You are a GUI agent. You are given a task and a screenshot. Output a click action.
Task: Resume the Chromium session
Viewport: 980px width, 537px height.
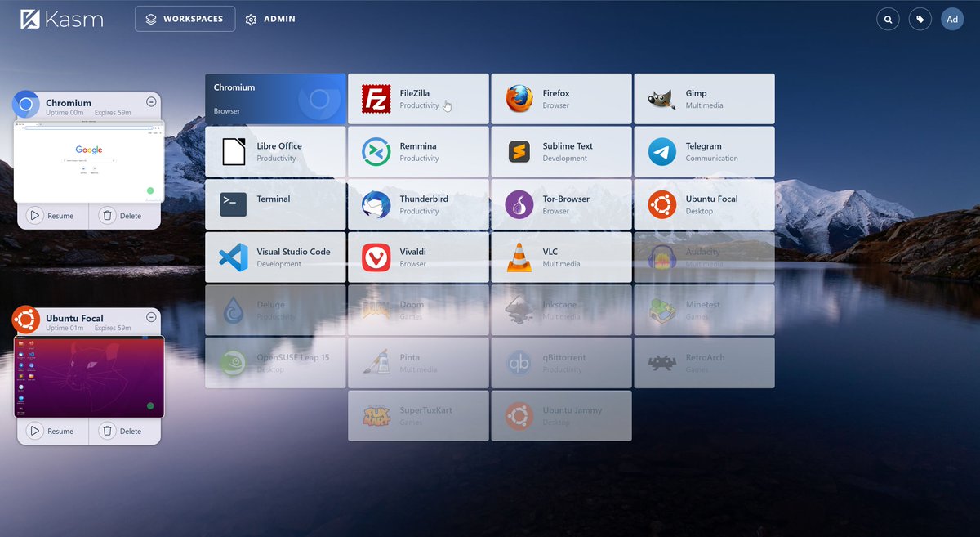pyautogui.click(x=52, y=216)
